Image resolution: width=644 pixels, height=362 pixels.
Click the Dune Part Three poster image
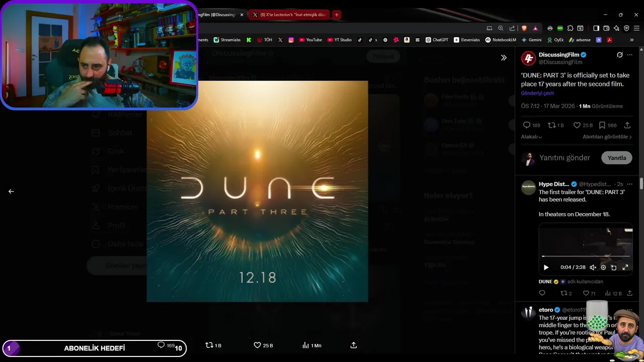pyautogui.click(x=257, y=191)
